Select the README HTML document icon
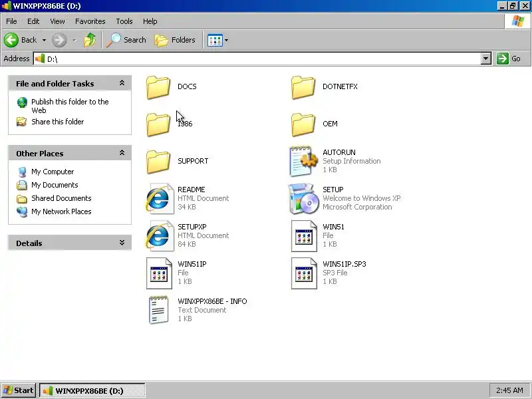This screenshot has height=399, width=532. [x=159, y=199]
